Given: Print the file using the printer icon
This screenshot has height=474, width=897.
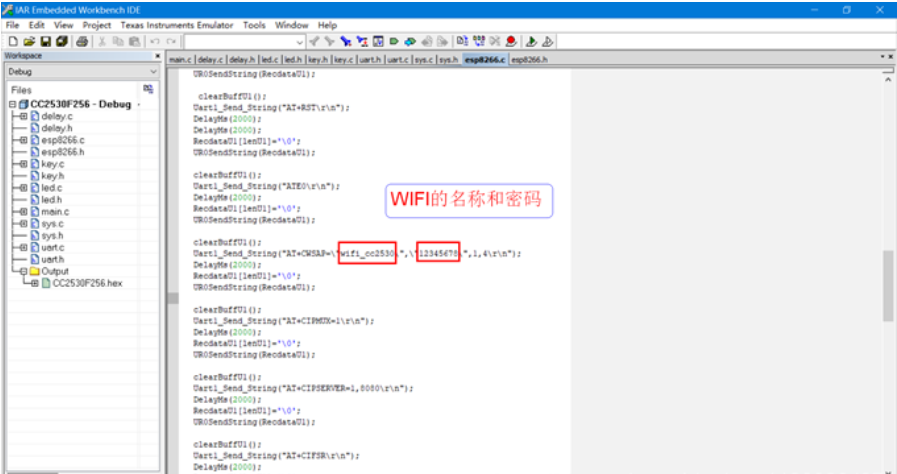Looking at the screenshot, I should 82,41.
